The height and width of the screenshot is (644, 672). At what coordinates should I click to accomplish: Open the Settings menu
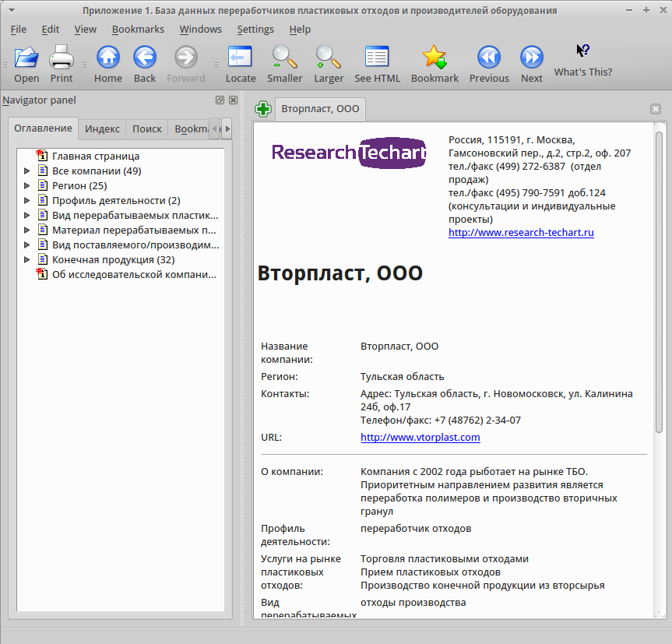[x=255, y=29]
